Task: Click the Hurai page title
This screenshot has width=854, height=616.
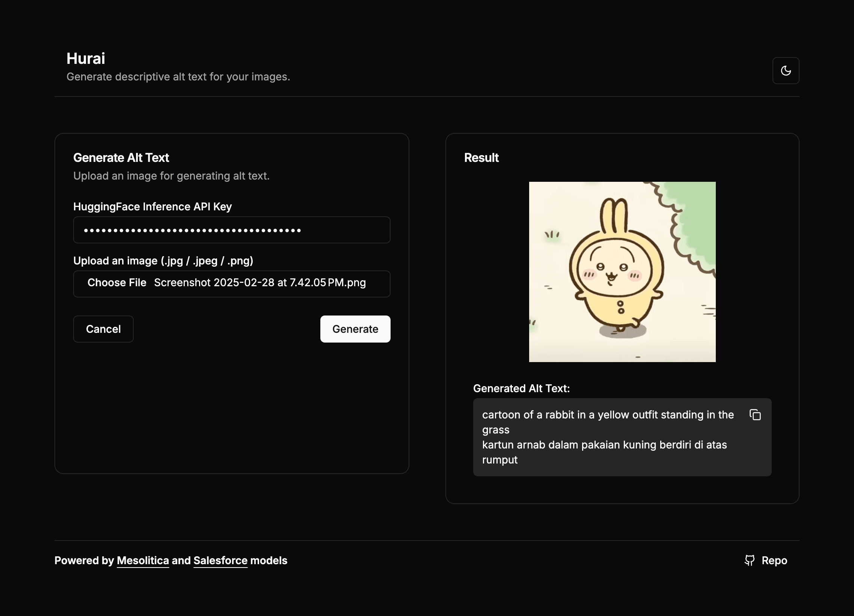Action: click(x=86, y=58)
